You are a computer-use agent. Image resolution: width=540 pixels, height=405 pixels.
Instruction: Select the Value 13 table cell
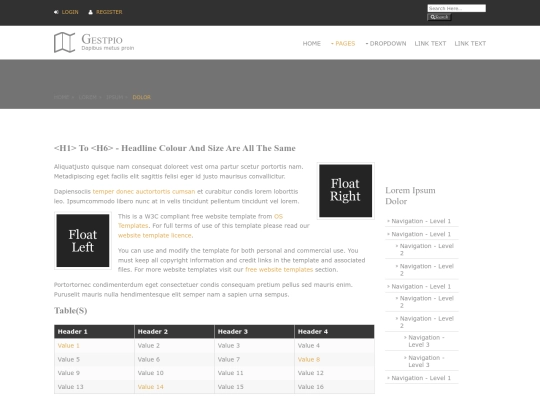94,387
